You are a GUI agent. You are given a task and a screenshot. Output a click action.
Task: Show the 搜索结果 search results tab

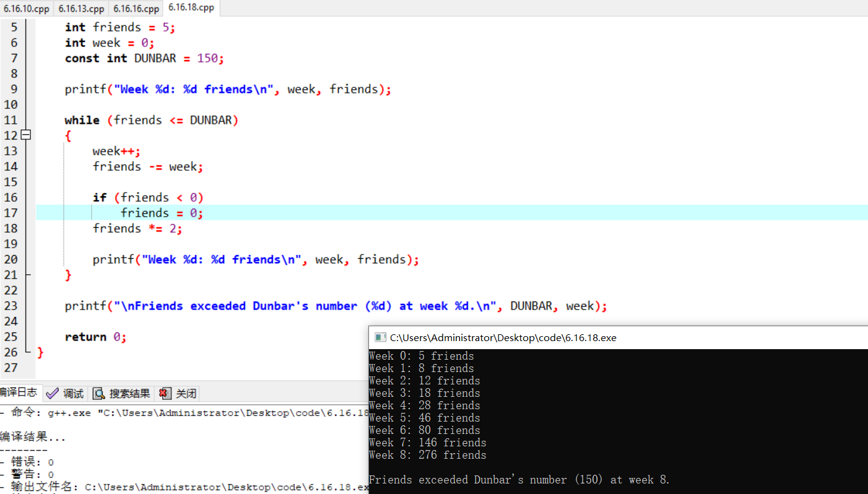pos(122,393)
